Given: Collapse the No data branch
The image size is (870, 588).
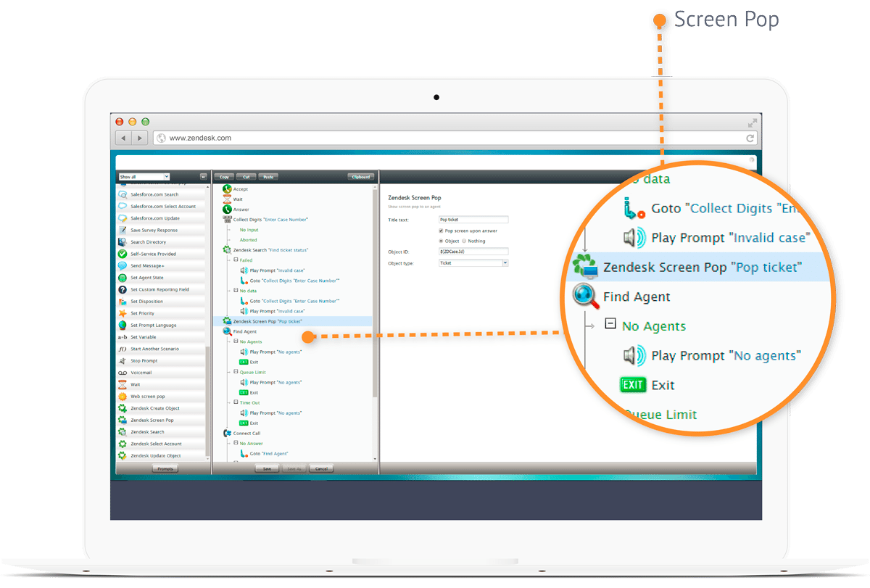Looking at the screenshot, I should pos(236,290).
